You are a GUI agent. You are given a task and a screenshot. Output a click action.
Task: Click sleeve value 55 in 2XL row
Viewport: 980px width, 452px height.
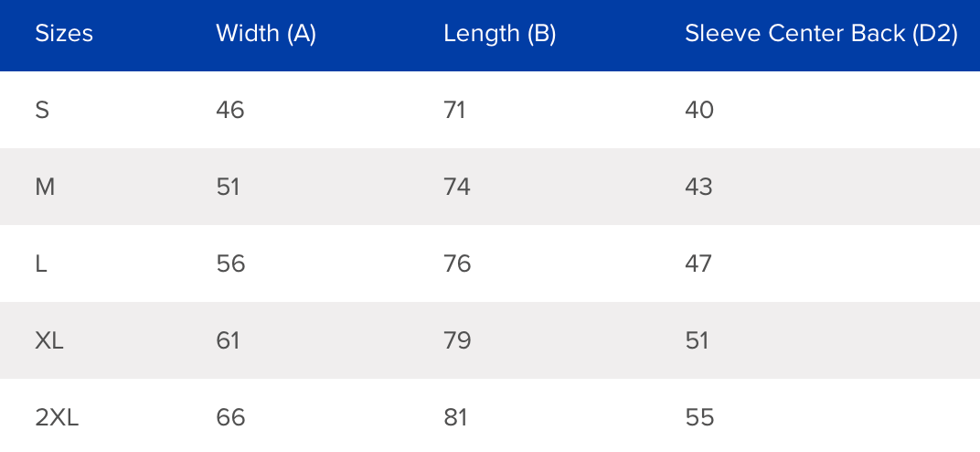699,417
